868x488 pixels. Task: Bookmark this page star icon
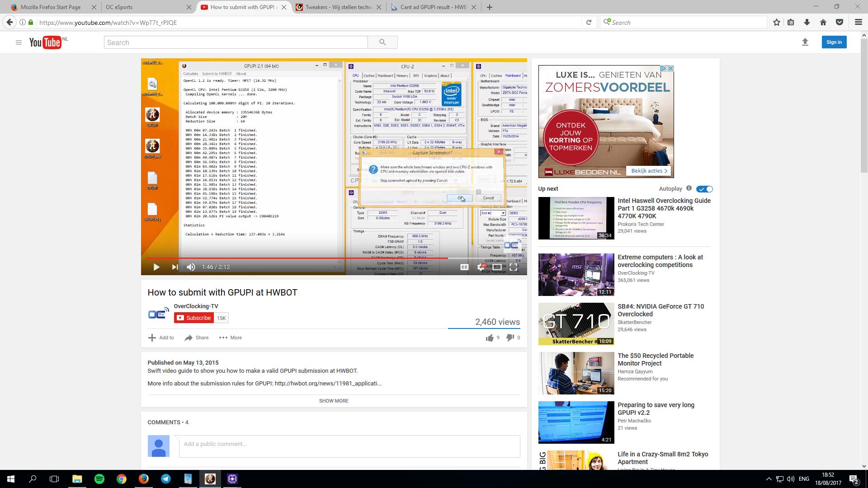click(x=777, y=22)
